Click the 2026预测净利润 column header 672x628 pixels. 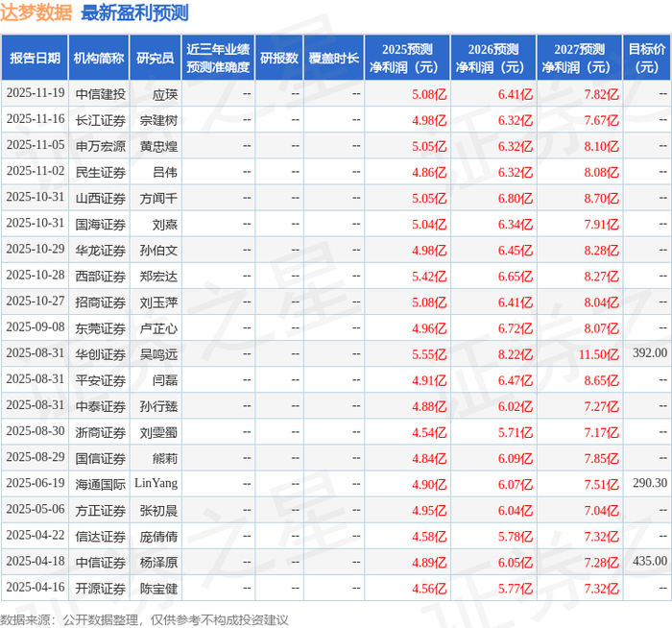(x=493, y=58)
